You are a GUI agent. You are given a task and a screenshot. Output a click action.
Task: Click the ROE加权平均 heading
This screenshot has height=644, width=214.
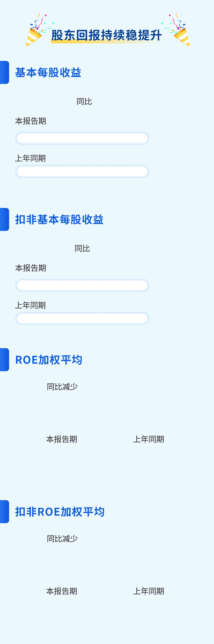pyautogui.click(x=49, y=360)
